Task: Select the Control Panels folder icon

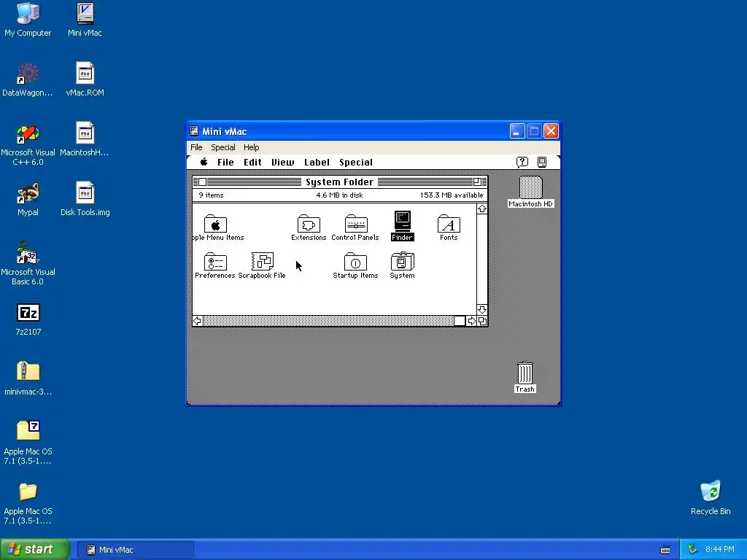Action: pyautogui.click(x=356, y=224)
